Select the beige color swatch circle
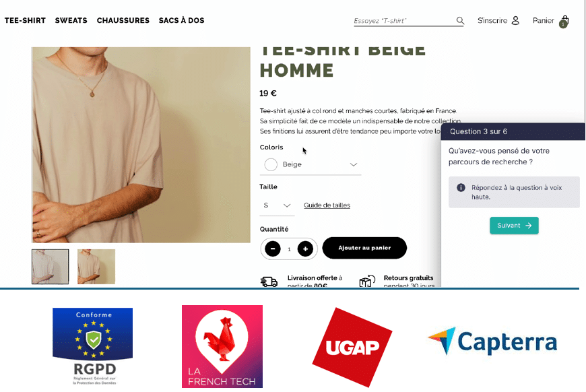This screenshot has height=392, width=586. pos(271,164)
